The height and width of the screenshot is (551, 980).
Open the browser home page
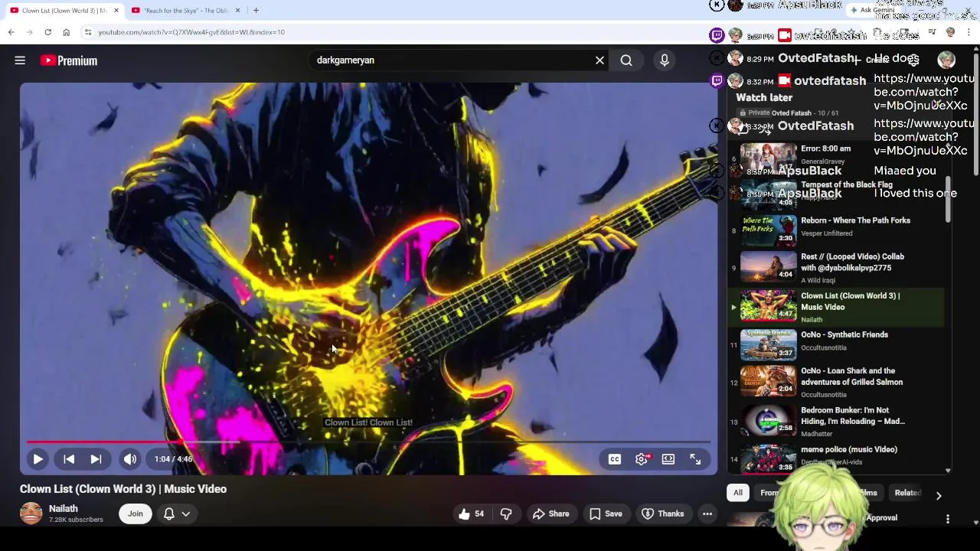[67, 32]
